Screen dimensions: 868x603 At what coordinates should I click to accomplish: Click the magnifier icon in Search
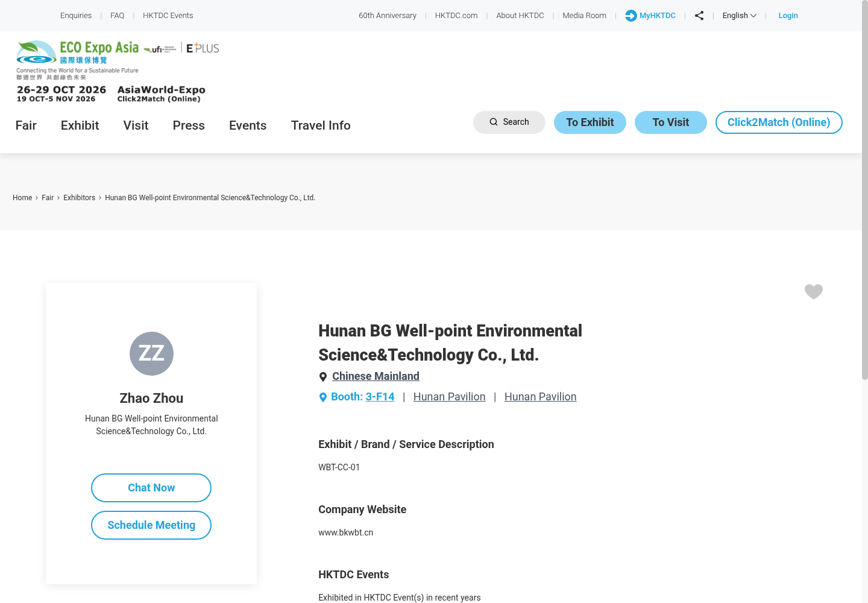click(x=494, y=122)
